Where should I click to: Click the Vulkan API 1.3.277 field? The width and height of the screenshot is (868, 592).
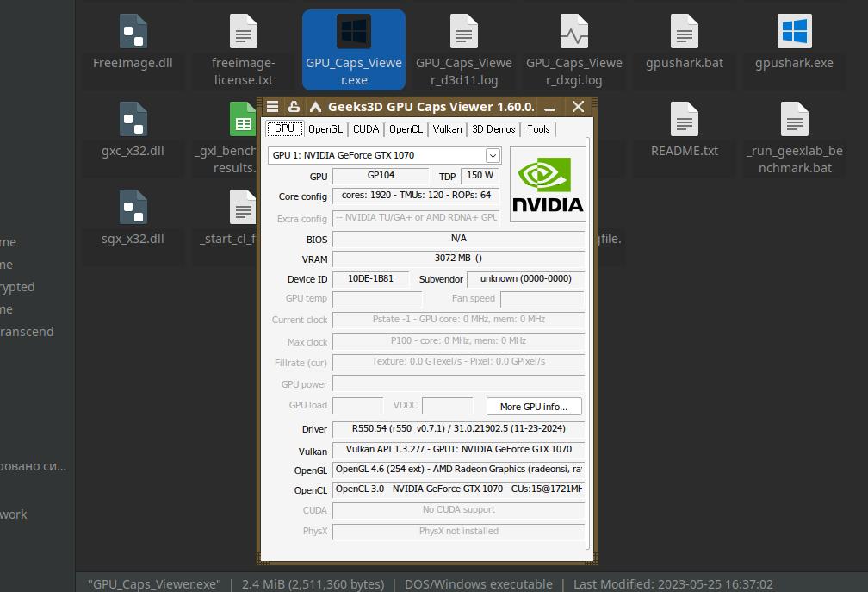tap(458, 450)
